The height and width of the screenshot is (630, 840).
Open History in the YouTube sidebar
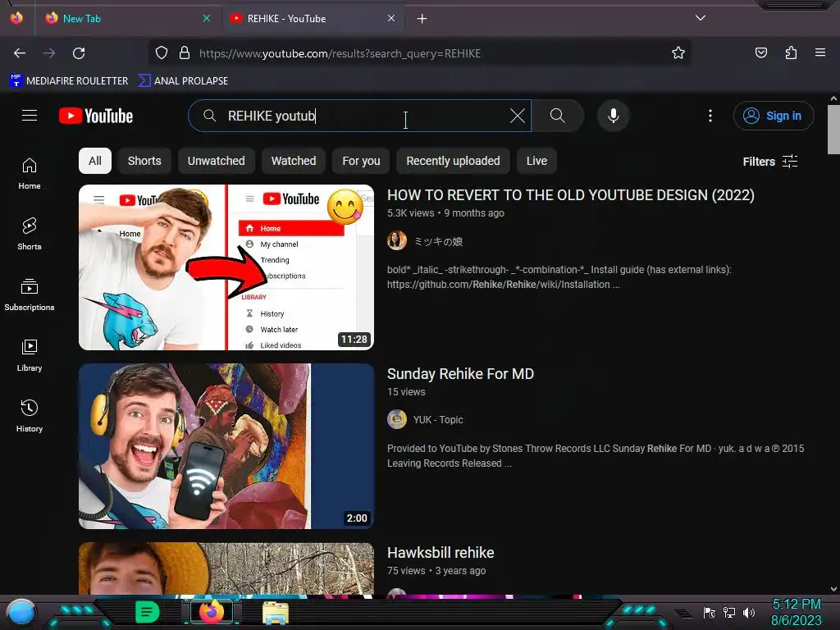click(30, 416)
